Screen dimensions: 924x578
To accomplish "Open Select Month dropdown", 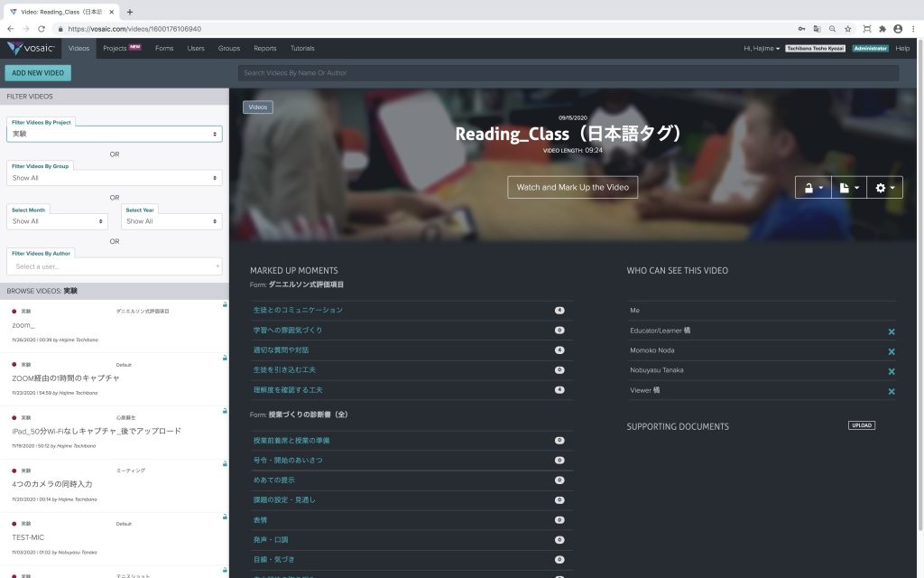I will (x=57, y=221).
